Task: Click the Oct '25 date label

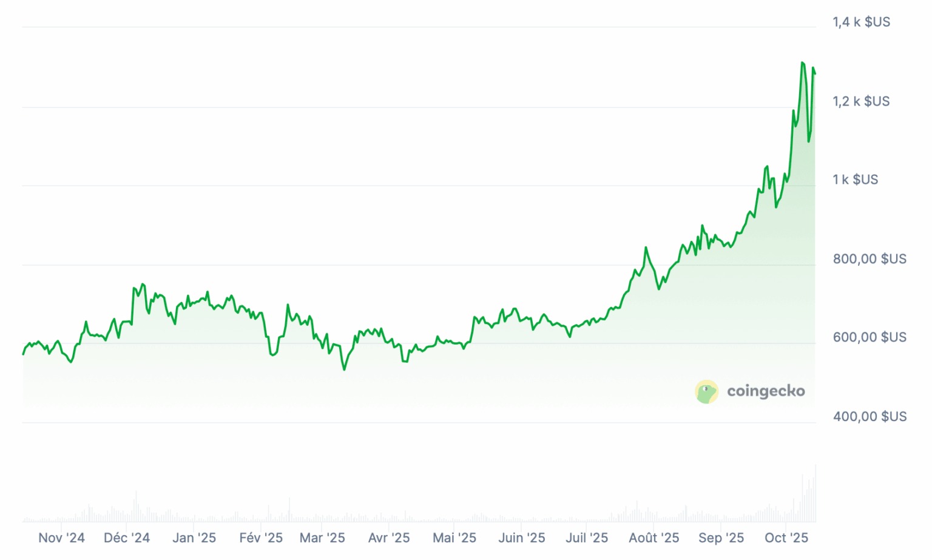Action: click(786, 538)
